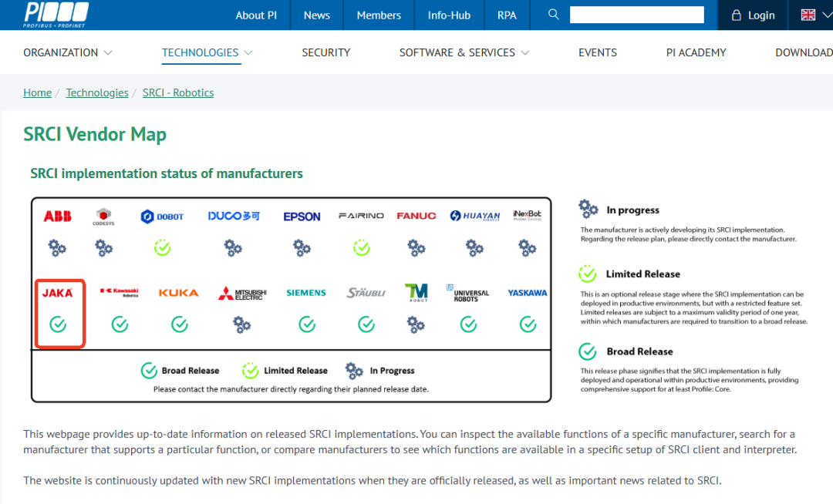Expand the ORGANIZATION menu chevron
Screen dimensions: 833x504
pos(108,53)
